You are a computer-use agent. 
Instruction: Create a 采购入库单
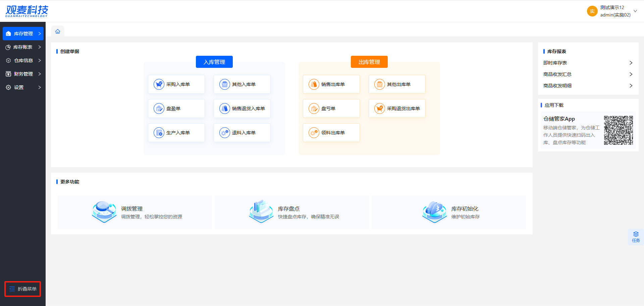pos(176,84)
